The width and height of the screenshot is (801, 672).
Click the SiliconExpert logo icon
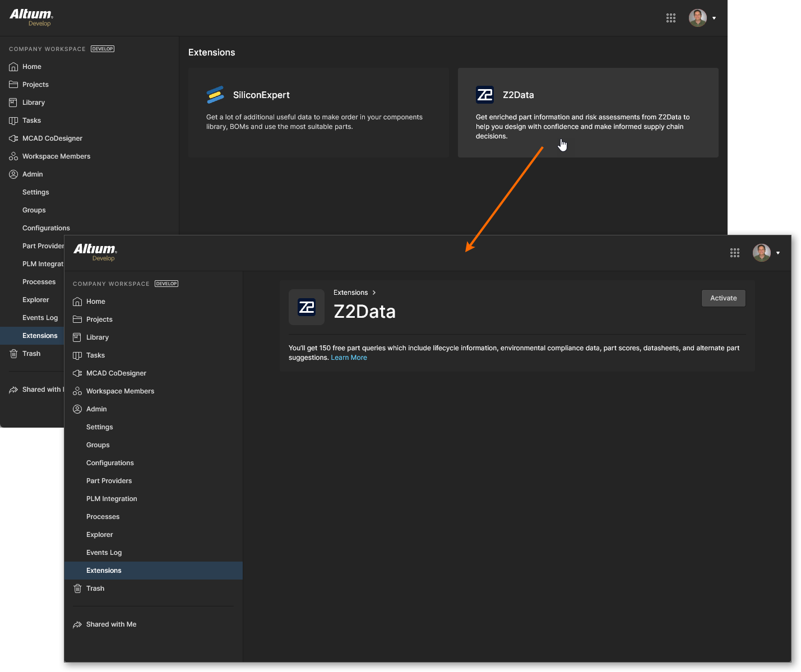(x=215, y=95)
